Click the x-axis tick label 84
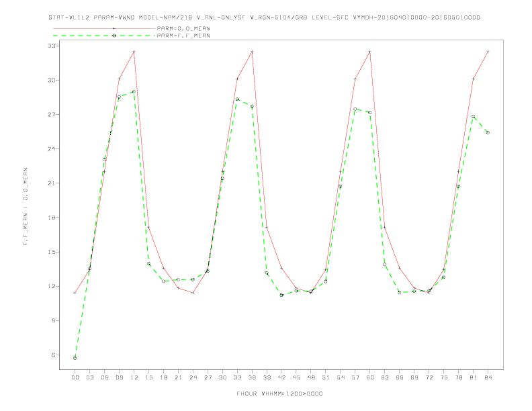 pos(488,377)
